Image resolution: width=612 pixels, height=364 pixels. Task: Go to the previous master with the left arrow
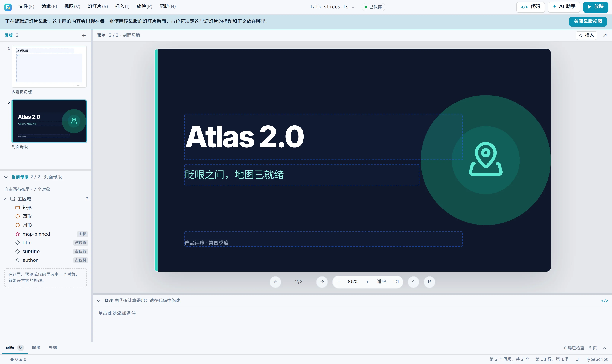(x=275, y=282)
